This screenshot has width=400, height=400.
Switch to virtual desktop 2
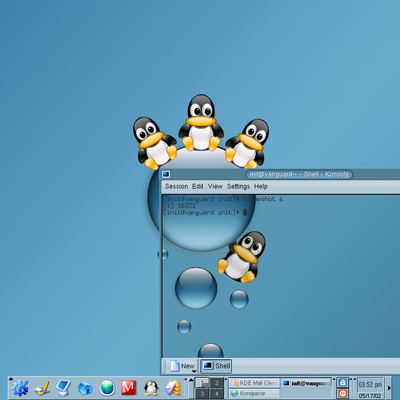217,382
